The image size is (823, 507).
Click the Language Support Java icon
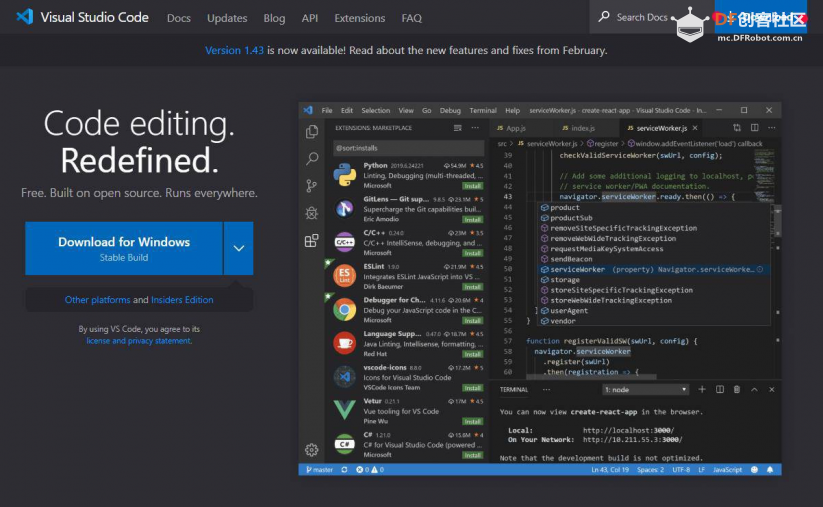tap(345, 343)
